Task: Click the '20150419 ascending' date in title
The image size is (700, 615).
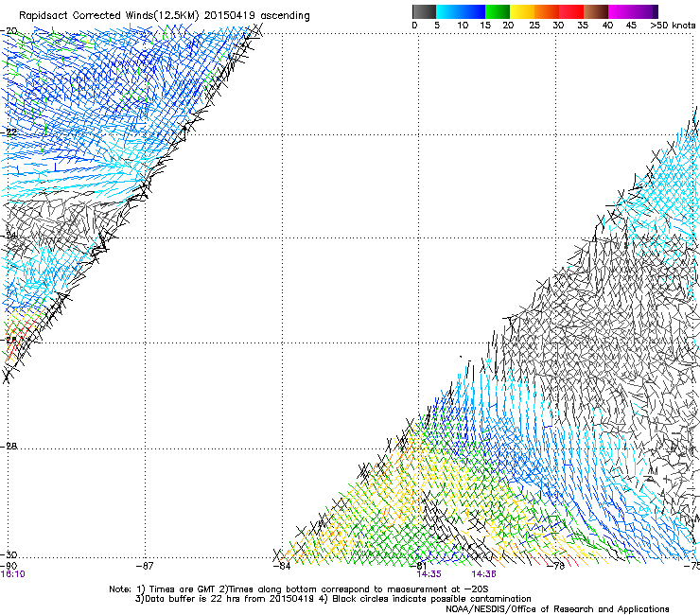Action: point(256,16)
